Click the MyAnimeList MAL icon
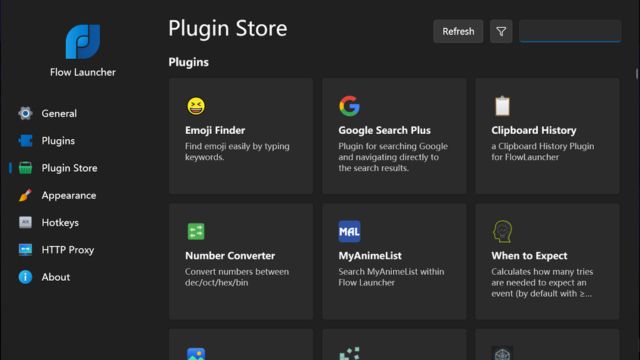 tap(349, 231)
